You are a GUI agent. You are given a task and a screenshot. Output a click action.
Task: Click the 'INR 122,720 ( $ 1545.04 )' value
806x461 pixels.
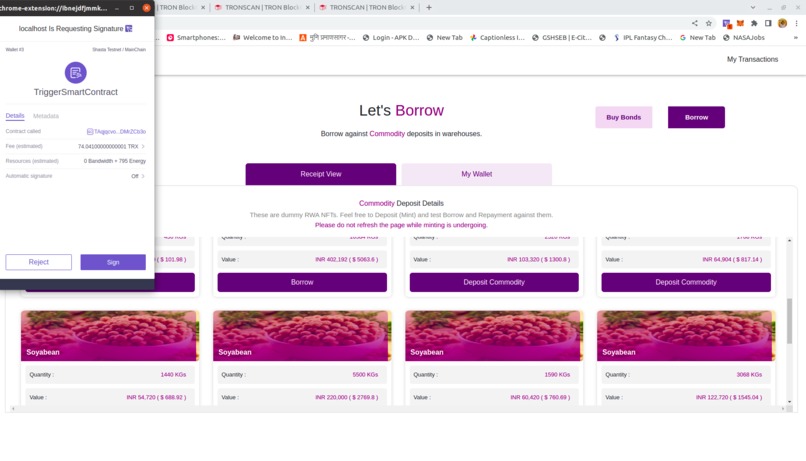(729, 397)
